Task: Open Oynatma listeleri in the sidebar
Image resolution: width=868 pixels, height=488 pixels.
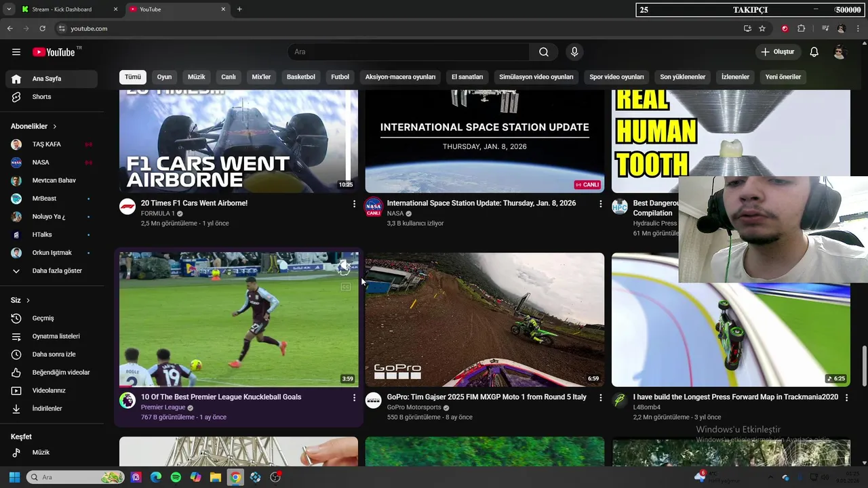Action: (51, 336)
